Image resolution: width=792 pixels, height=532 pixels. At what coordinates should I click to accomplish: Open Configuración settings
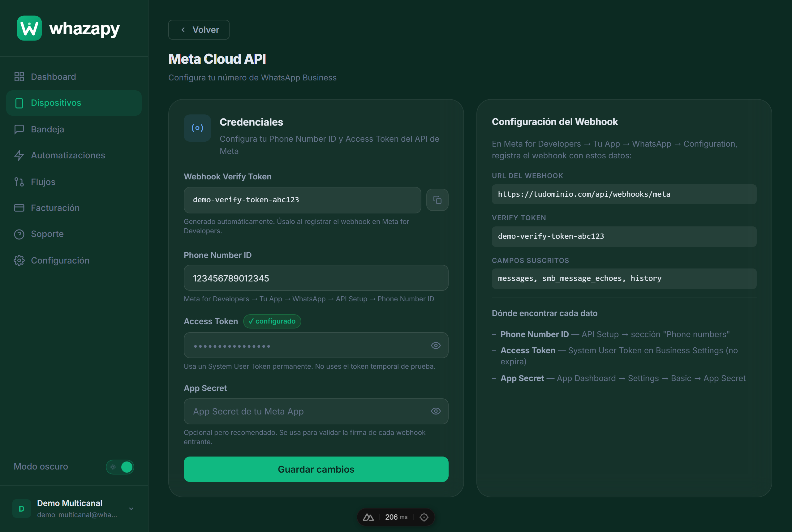pyautogui.click(x=74, y=260)
